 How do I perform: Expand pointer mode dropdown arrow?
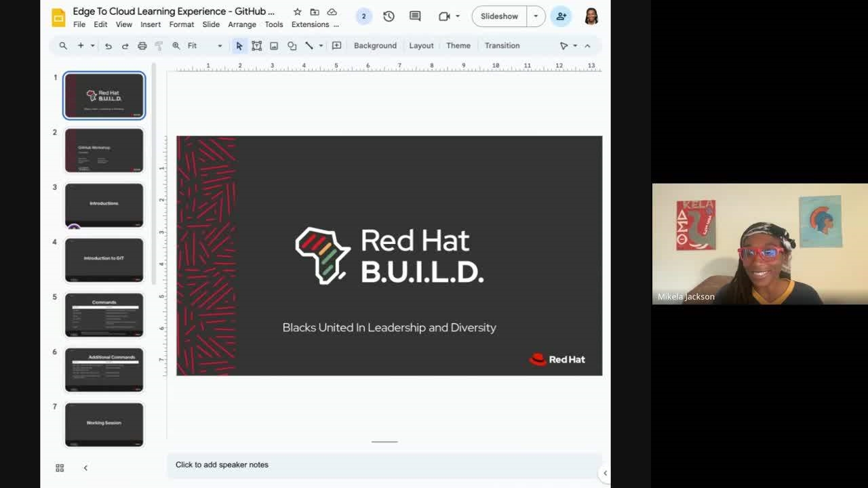[575, 45]
